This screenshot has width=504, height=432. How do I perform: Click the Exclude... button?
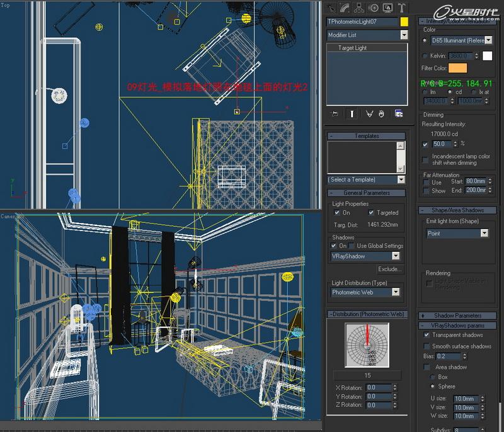pos(389,269)
